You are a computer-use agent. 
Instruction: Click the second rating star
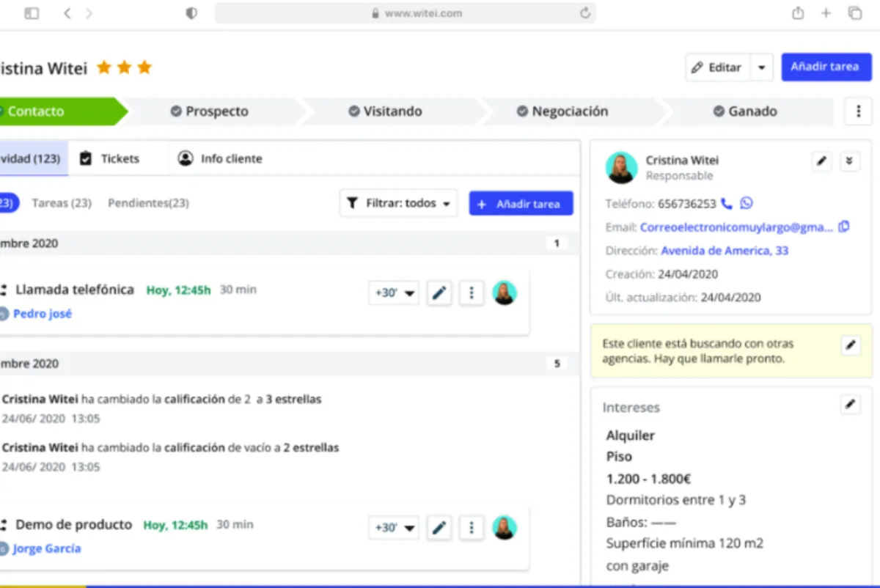point(124,67)
